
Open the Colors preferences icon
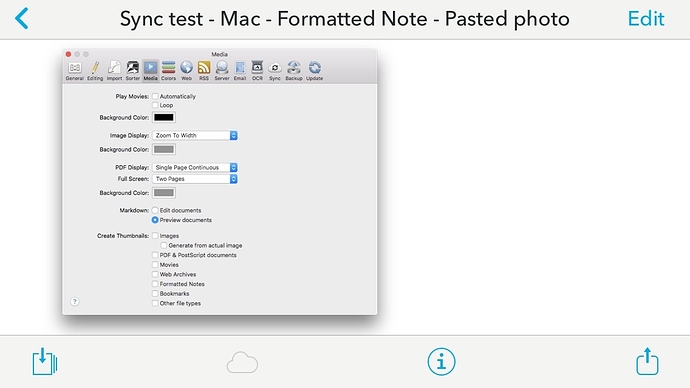(168, 71)
